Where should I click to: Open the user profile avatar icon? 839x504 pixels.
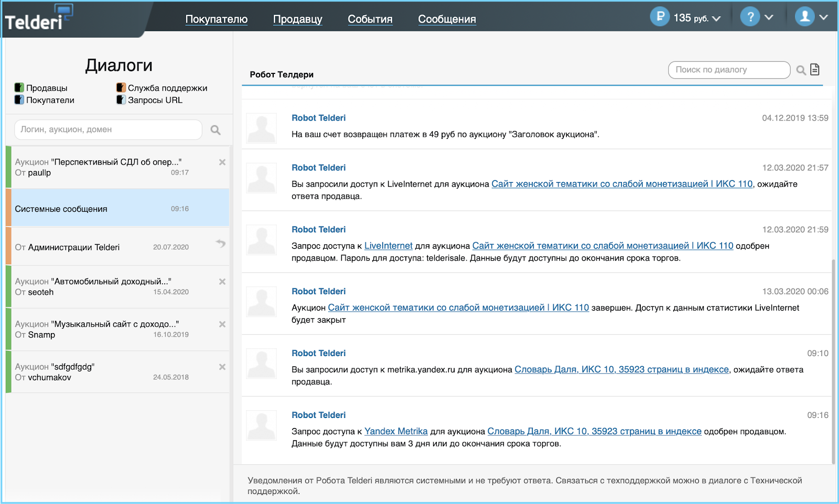pos(805,16)
